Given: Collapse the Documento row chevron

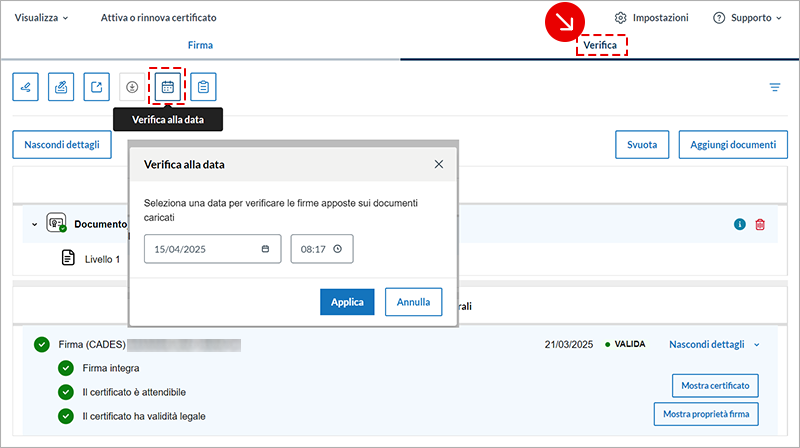Looking at the screenshot, I should click(34, 225).
